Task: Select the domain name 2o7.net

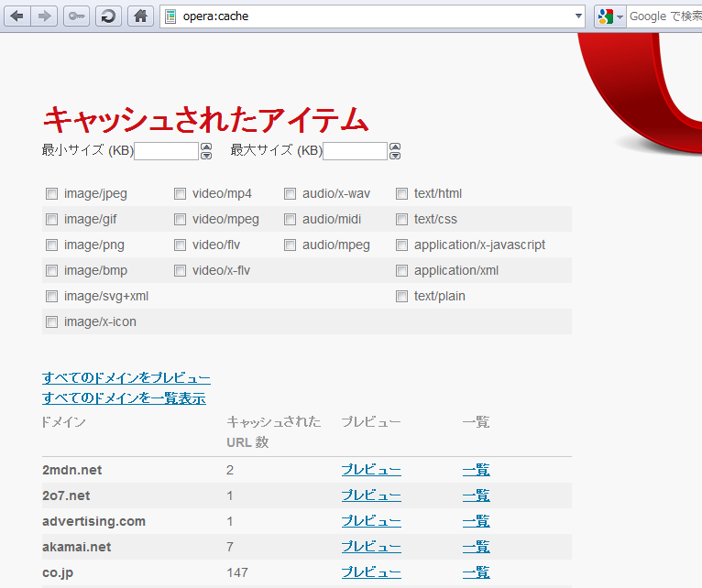Action: tap(66, 495)
